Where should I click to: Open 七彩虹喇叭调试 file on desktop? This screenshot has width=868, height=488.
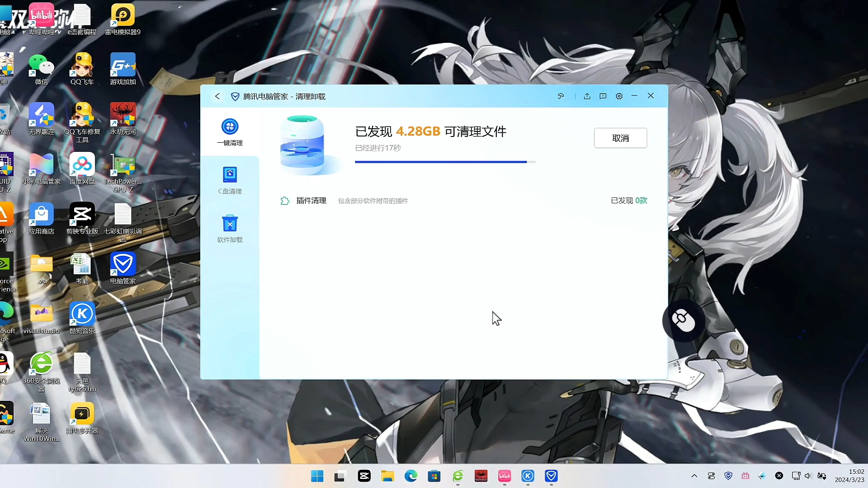click(123, 222)
